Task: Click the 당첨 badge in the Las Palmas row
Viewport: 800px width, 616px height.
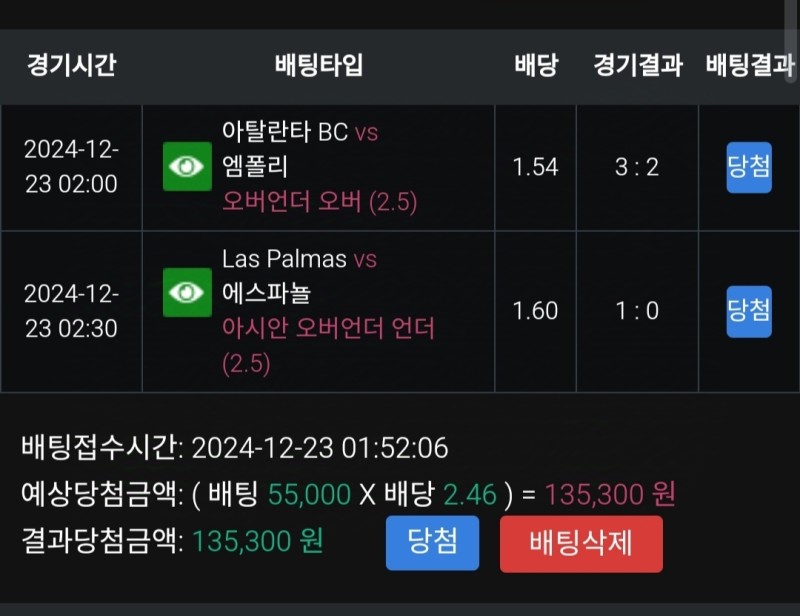Action: tap(748, 311)
